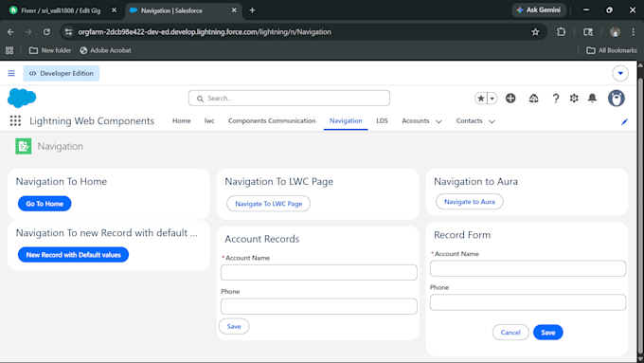Image resolution: width=644 pixels, height=363 pixels.
Task: Open the favorites list dropdown arrow
Action: point(492,99)
